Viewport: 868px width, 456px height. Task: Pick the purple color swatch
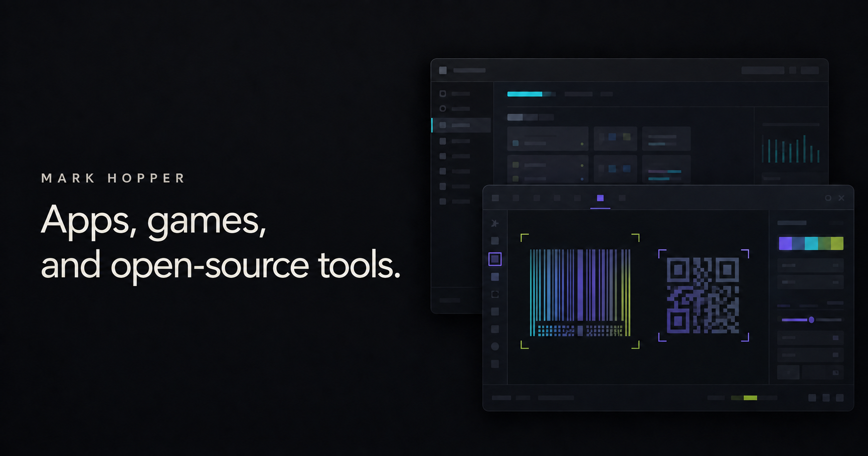[785, 243]
